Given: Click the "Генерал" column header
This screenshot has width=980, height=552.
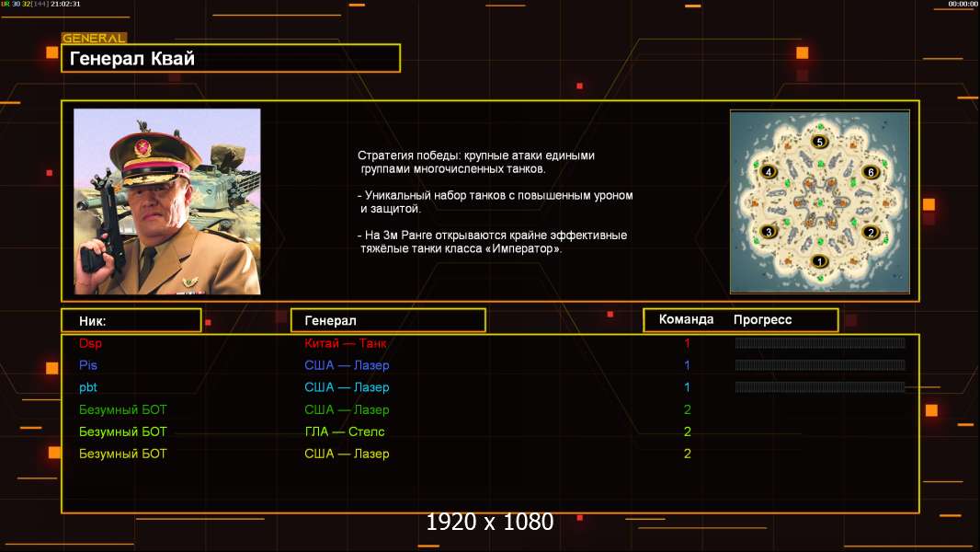Looking at the screenshot, I should (388, 321).
